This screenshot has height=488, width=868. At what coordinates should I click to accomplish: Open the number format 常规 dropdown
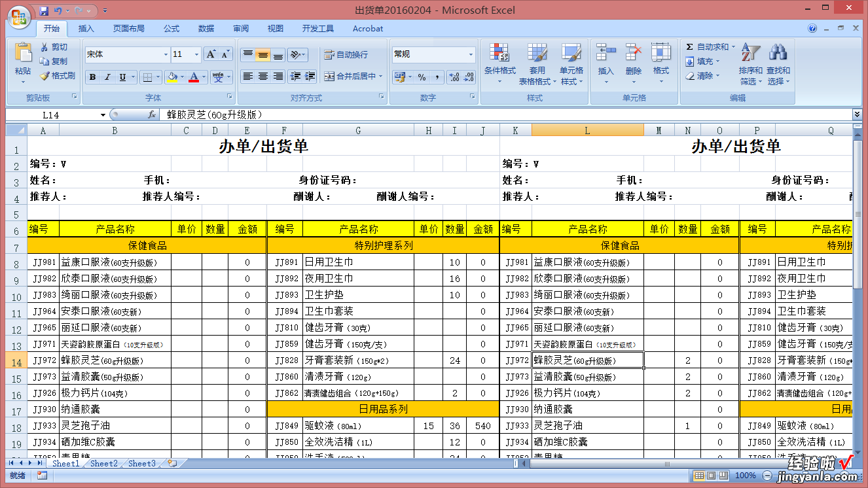pyautogui.click(x=471, y=54)
